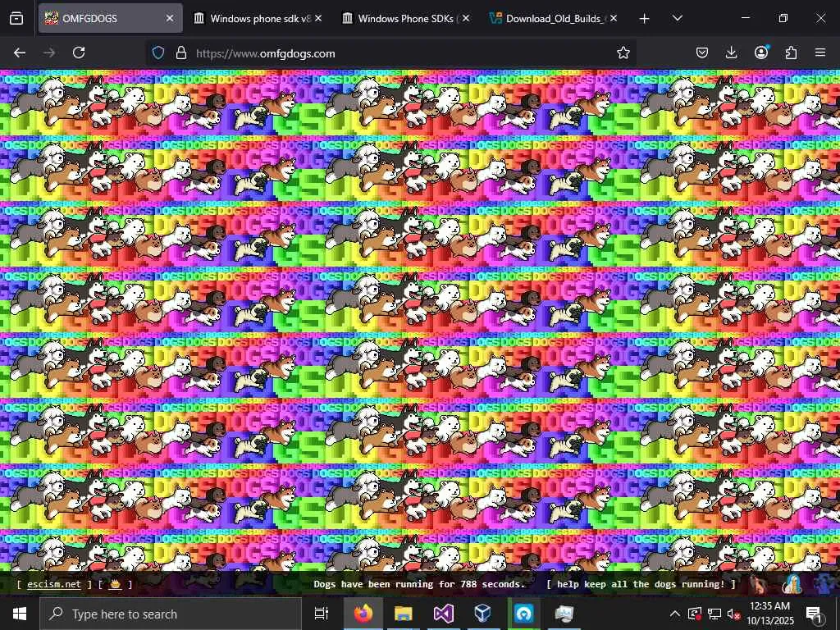This screenshot has width=840, height=630.
Task: Open a new browser tab
Action: pyautogui.click(x=645, y=18)
